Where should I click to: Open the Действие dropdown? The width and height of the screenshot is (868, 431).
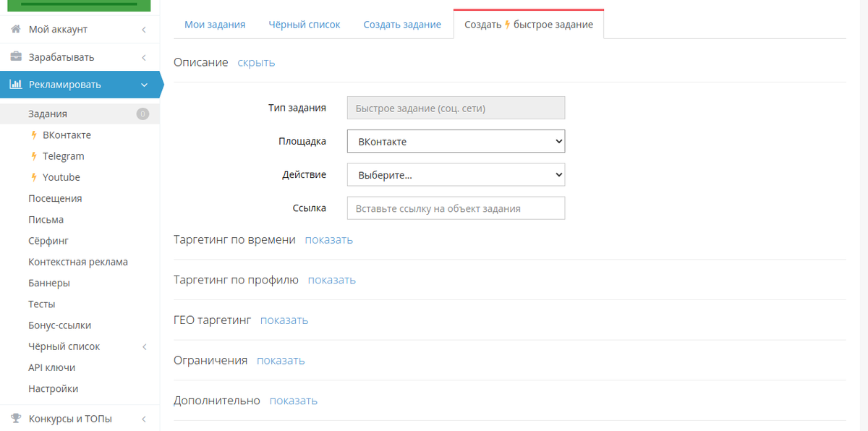(x=456, y=175)
